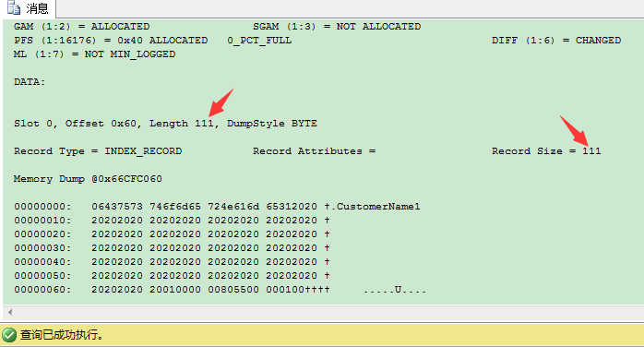The height and width of the screenshot is (347, 644).
Task: Click the '0_PCT_FULL' text
Action: tap(259, 41)
